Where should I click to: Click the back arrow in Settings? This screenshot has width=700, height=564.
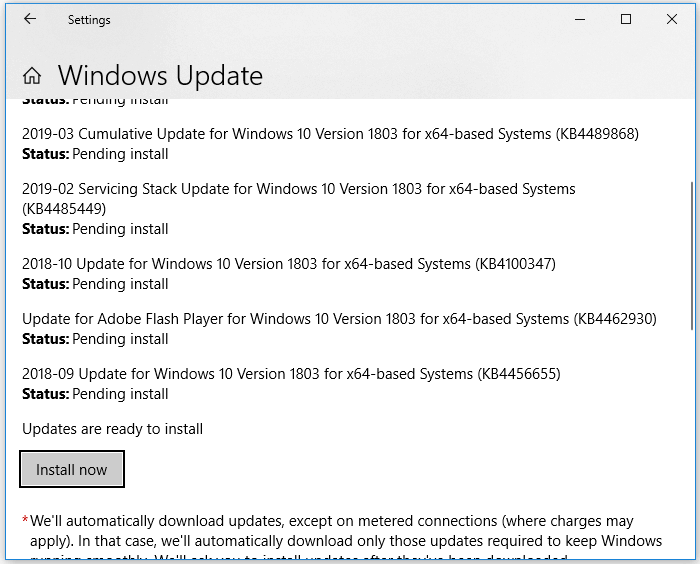(30, 19)
